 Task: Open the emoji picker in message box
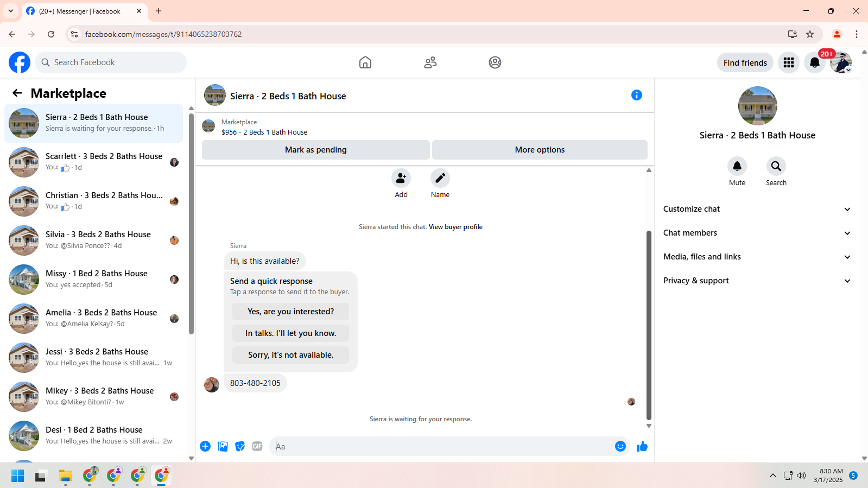coord(620,446)
